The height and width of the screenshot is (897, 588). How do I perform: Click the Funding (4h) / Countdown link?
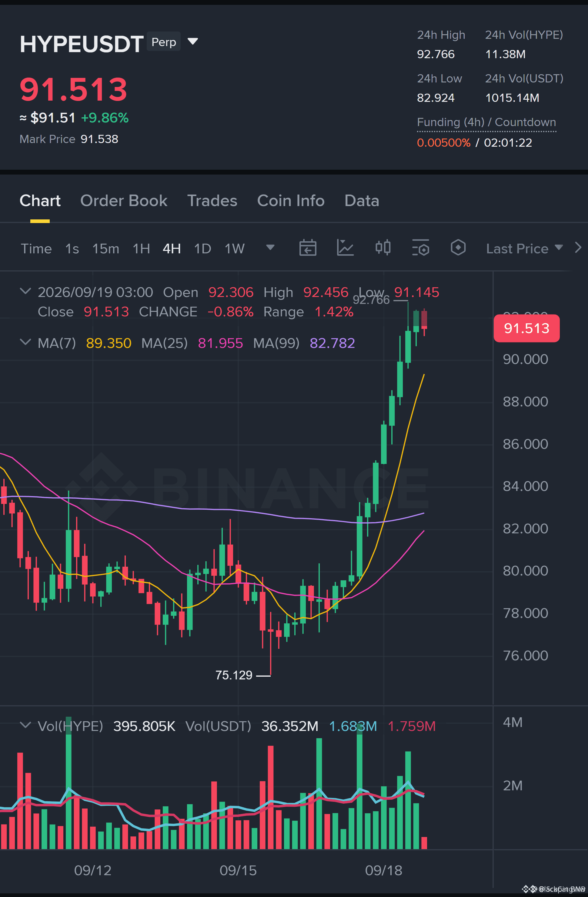(486, 122)
